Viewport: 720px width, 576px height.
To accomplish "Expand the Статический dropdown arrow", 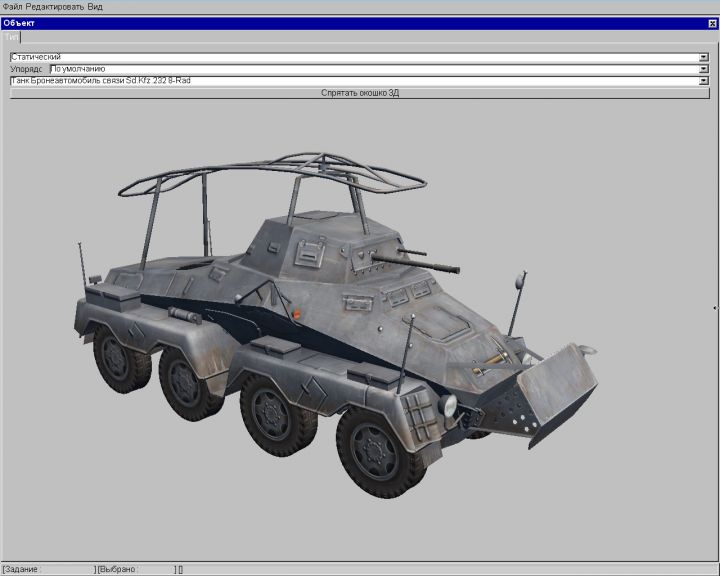I will point(704,57).
